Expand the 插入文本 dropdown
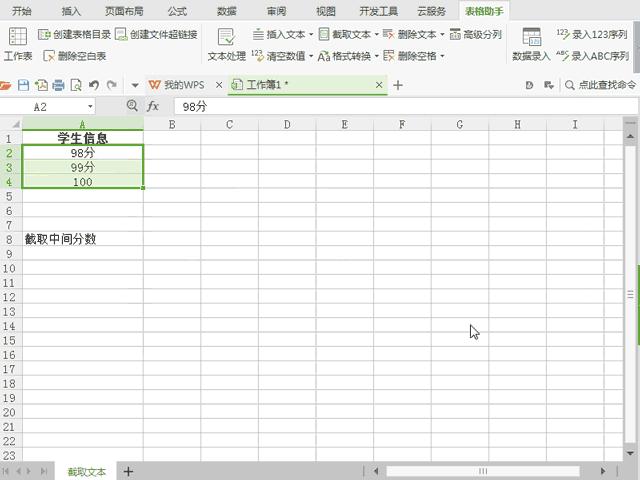This screenshot has height=480, width=640. coord(311,34)
